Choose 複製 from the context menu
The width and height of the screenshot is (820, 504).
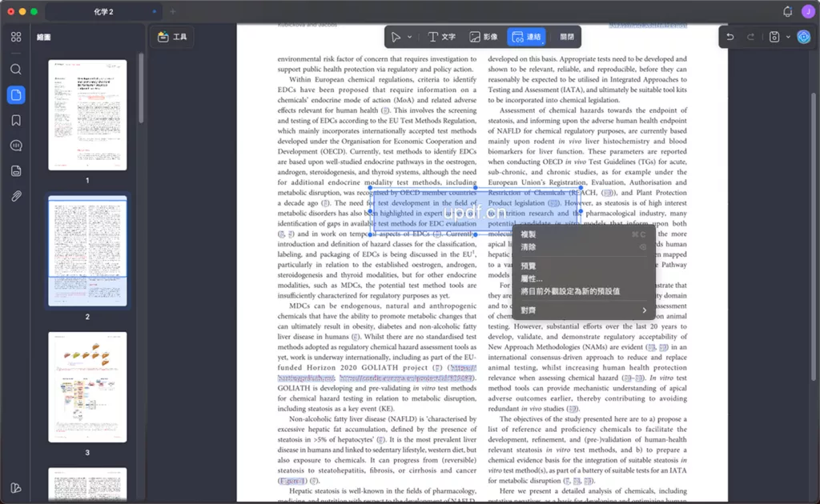tap(583, 234)
